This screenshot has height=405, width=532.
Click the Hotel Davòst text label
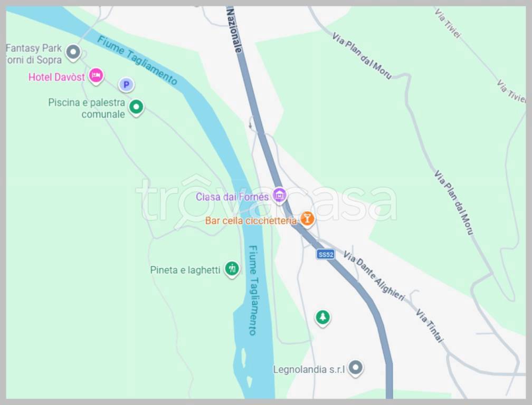pyautogui.click(x=56, y=78)
